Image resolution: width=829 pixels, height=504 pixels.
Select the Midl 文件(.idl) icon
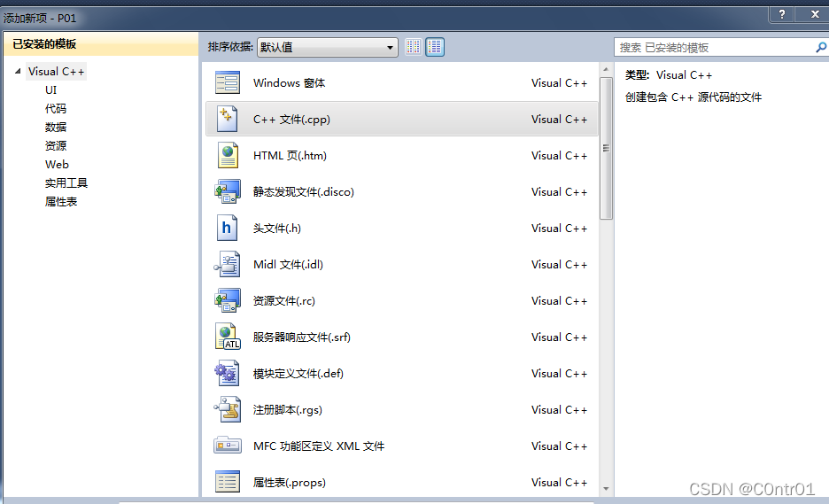(x=228, y=265)
